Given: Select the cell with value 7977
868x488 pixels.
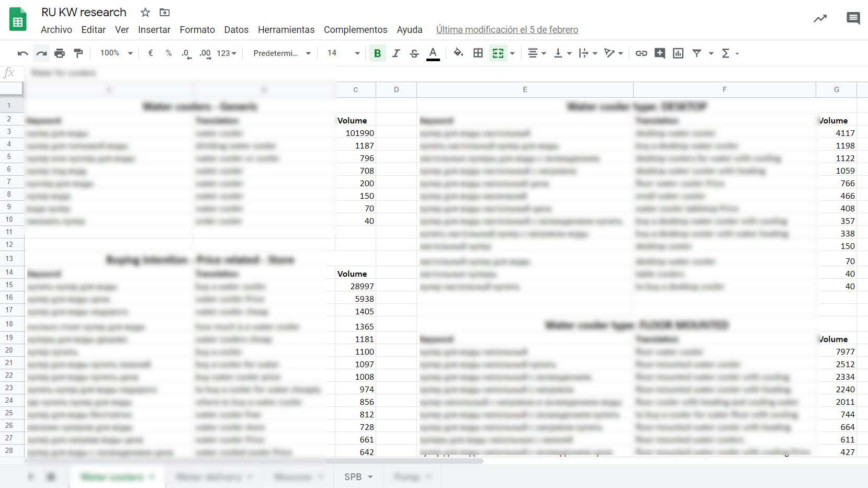Looking at the screenshot, I should coord(836,351).
